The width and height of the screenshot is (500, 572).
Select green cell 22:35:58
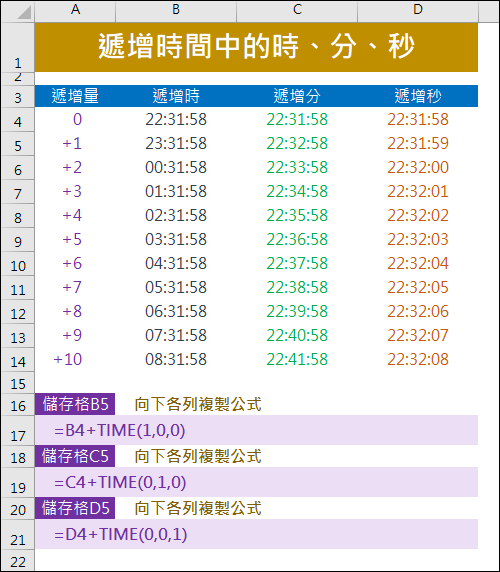tap(297, 216)
